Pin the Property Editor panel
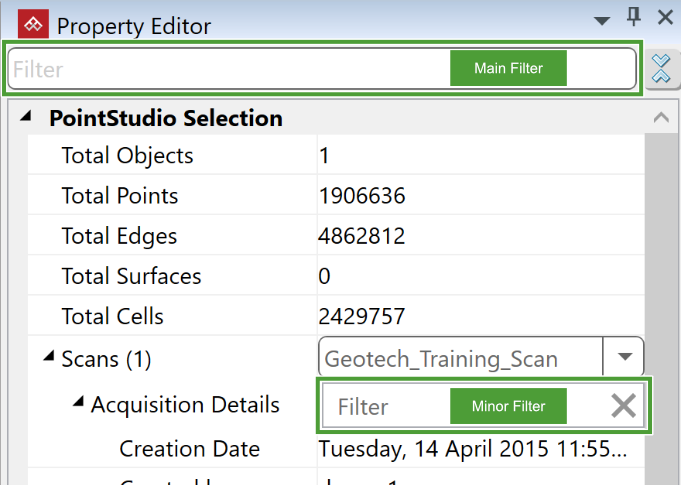 coord(633,17)
